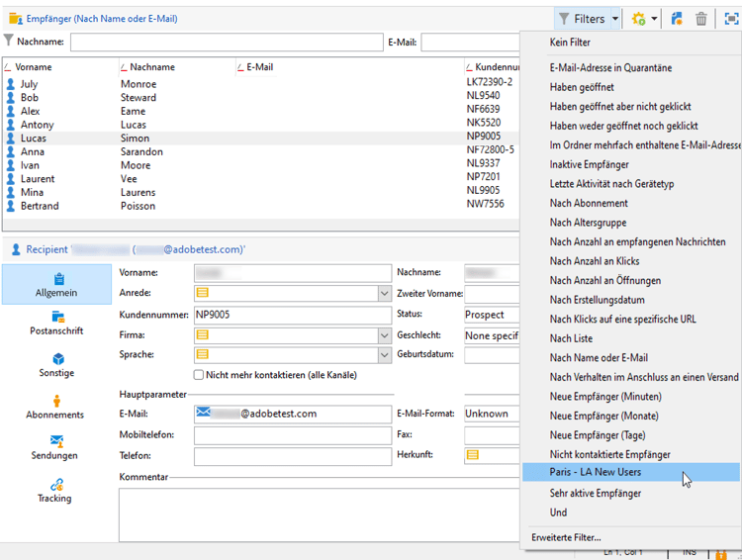Viewport: 742px width, 560px height.
Task: Expand the arrow beside the gear-star icon
Action: pyautogui.click(x=654, y=19)
